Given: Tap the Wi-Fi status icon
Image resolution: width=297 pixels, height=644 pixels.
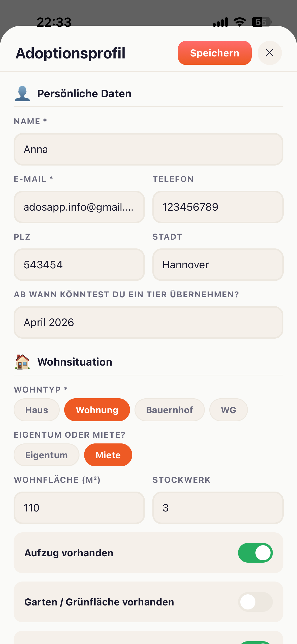Looking at the screenshot, I should coord(240,22).
